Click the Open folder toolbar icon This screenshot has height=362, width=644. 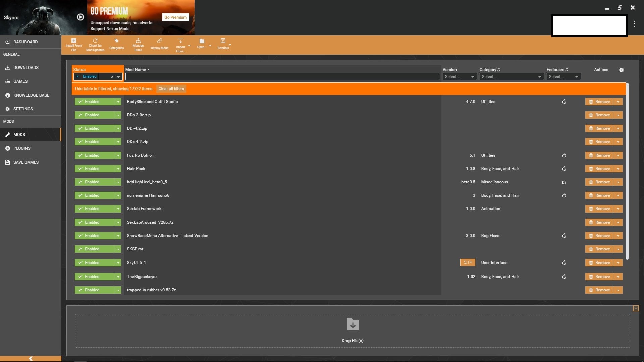[x=202, y=41]
